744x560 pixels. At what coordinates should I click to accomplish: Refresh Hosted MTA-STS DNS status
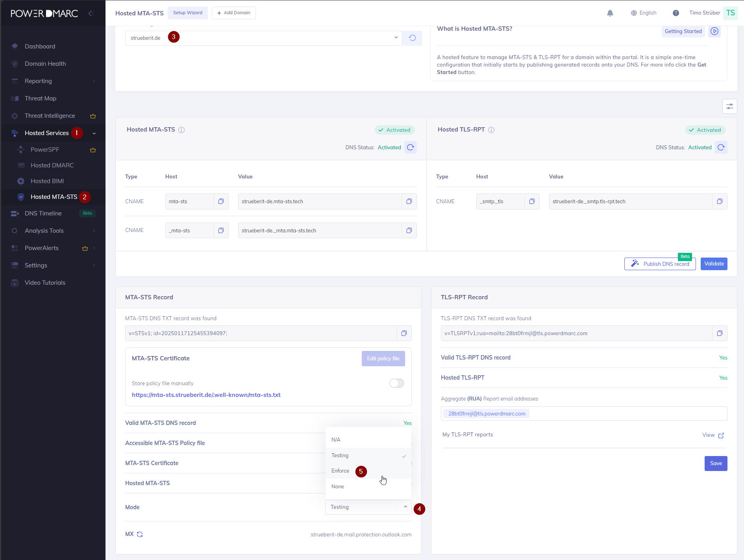(x=411, y=147)
